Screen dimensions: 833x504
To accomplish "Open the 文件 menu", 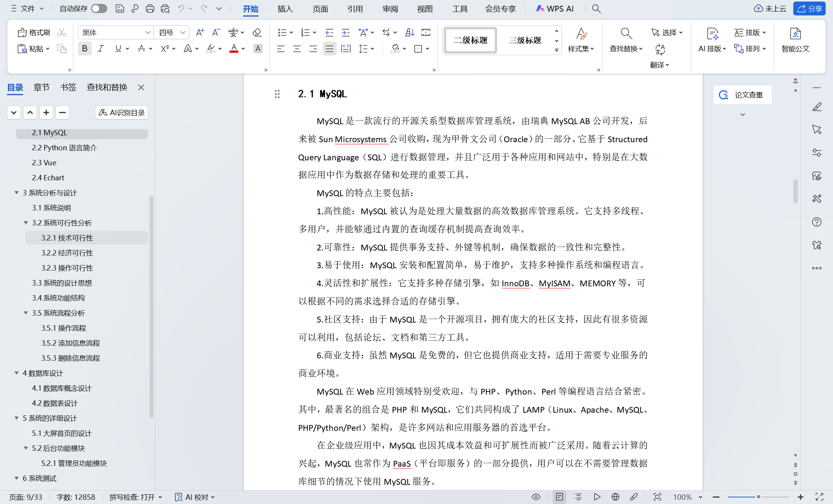I will tap(28, 8).
